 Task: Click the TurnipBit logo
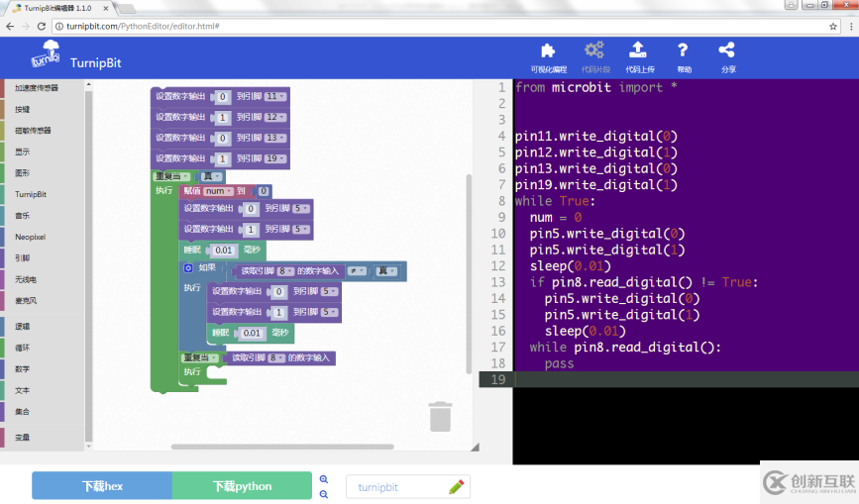46,53
